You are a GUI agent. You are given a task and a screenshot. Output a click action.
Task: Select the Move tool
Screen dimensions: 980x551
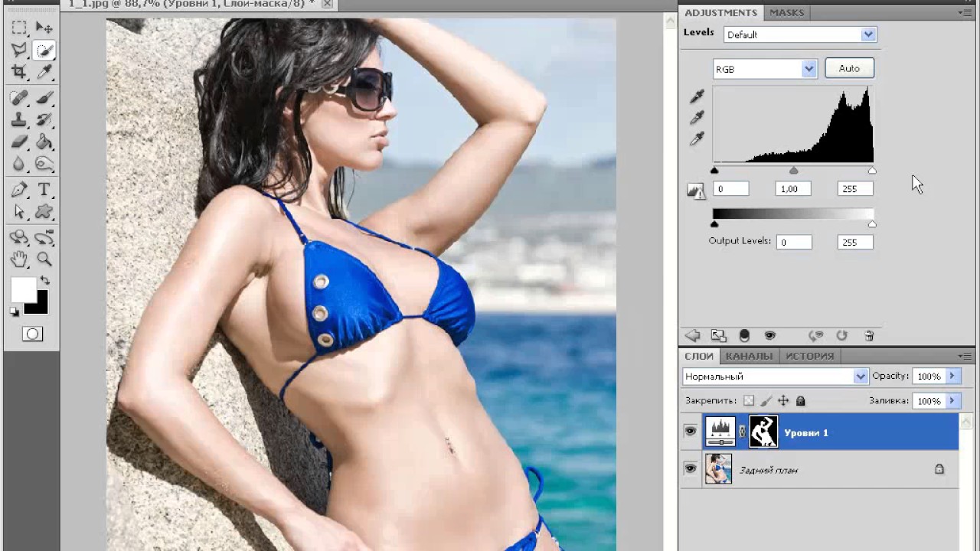44,28
